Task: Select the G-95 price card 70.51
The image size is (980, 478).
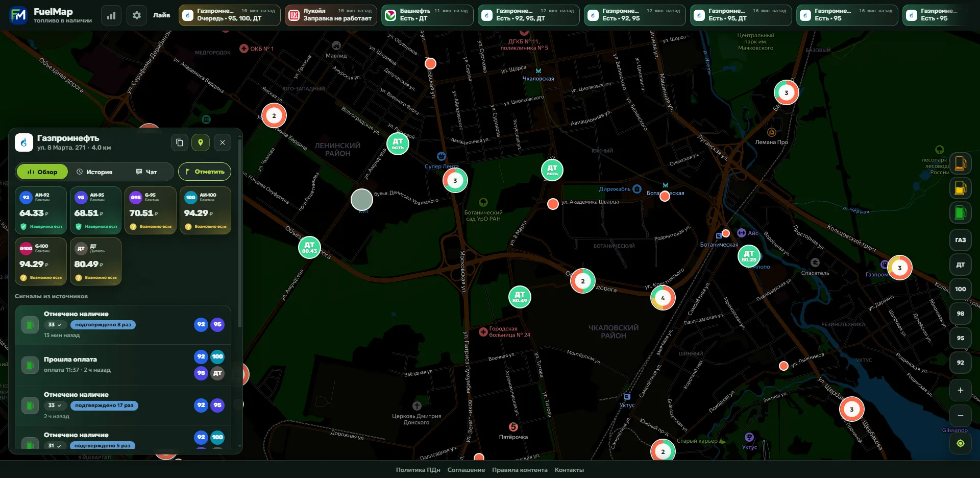Action: 151,210
